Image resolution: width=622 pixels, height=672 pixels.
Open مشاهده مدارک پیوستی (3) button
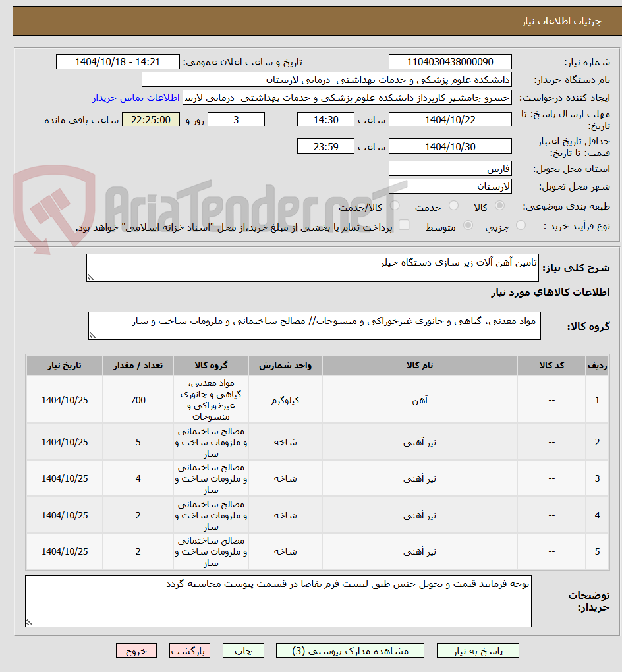pyautogui.click(x=350, y=650)
